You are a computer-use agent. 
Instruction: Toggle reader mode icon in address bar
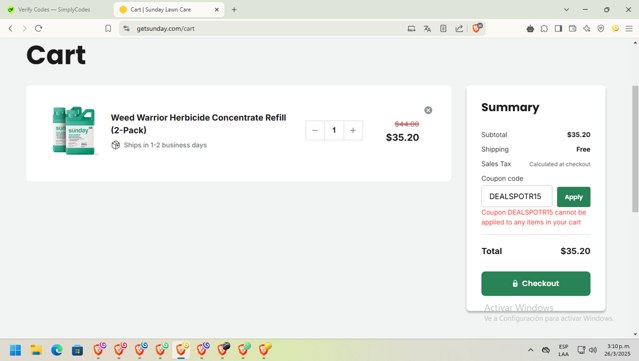tap(443, 29)
